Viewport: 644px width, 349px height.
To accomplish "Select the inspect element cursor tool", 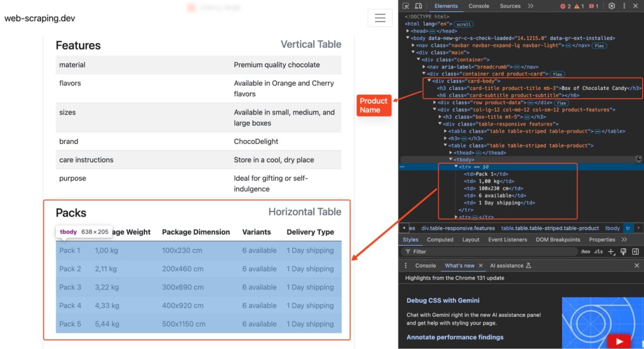I will point(407,6).
